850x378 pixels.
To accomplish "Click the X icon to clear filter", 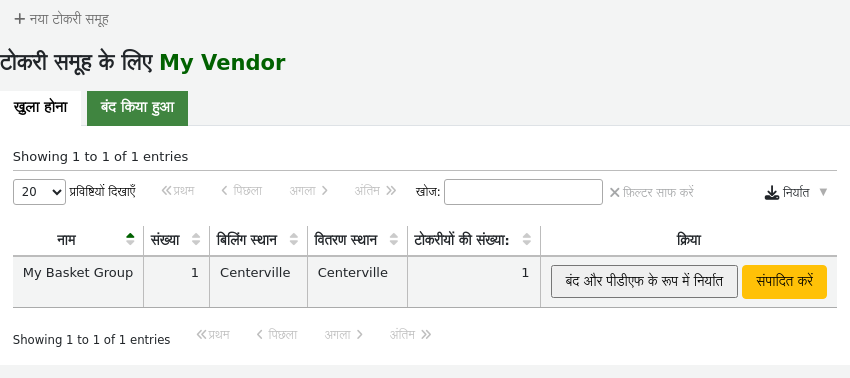I will point(614,193).
